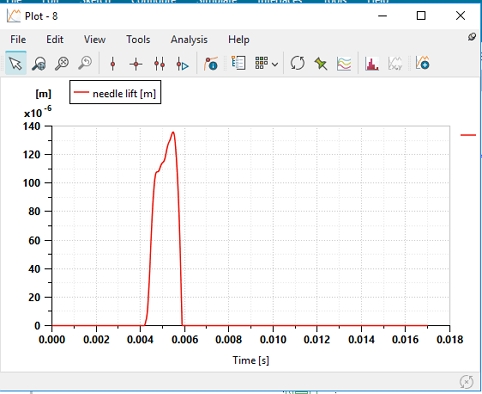Image resolution: width=482 pixels, height=394 pixels.
Task: Click the add curve plot icon
Action: pos(422,63)
